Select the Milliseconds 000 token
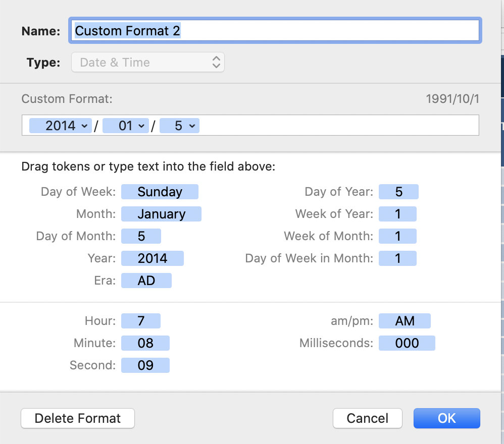504x444 pixels. (x=407, y=343)
